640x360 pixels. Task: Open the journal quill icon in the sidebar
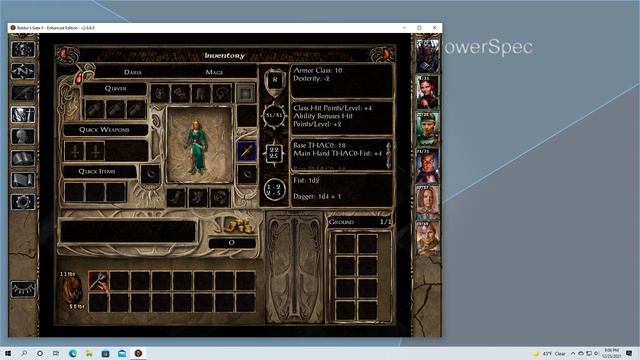(23, 93)
